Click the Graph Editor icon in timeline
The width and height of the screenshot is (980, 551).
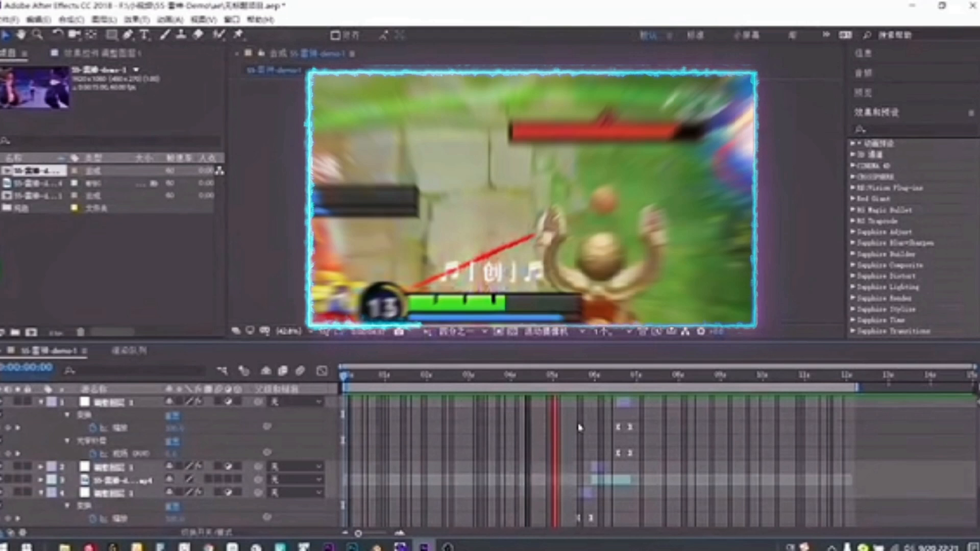coord(322,371)
